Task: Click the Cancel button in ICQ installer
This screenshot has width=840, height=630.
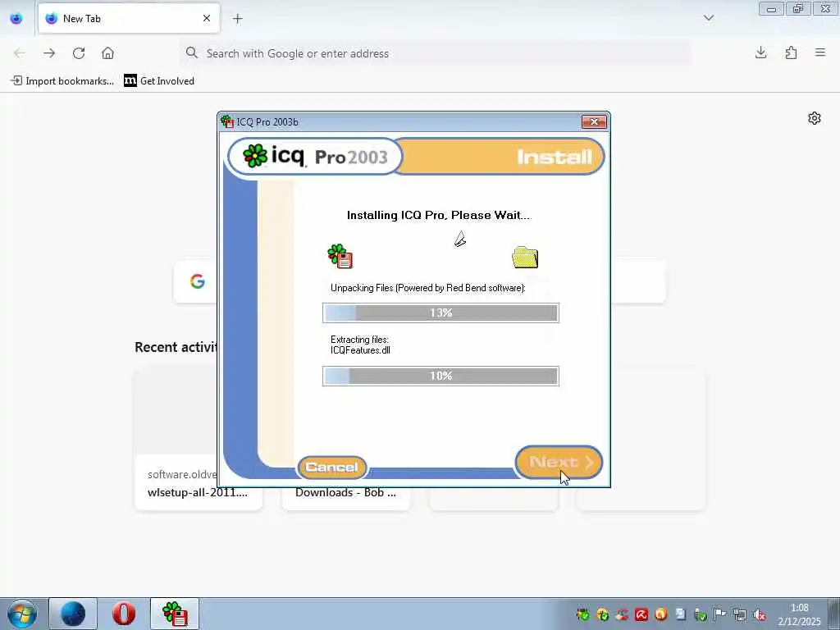Action: [332, 467]
